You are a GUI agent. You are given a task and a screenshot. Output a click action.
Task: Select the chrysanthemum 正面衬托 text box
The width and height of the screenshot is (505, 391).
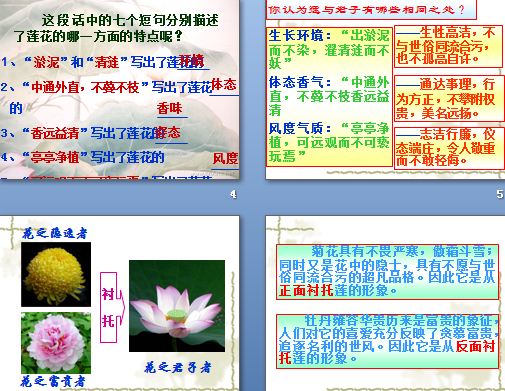click(x=387, y=272)
